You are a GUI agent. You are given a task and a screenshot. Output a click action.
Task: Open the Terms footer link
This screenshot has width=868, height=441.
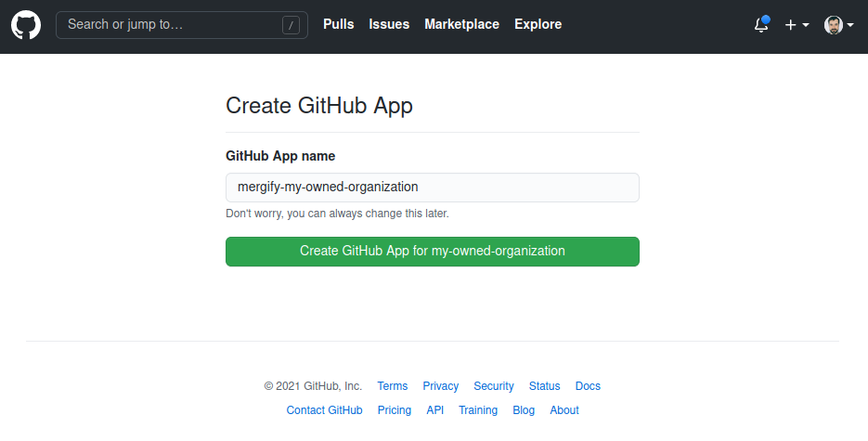pyautogui.click(x=393, y=386)
